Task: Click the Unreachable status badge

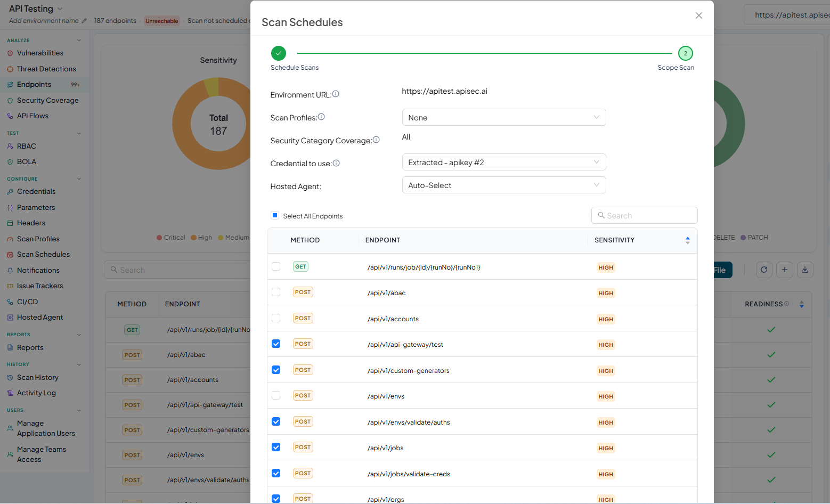Action: pyautogui.click(x=162, y=21)
